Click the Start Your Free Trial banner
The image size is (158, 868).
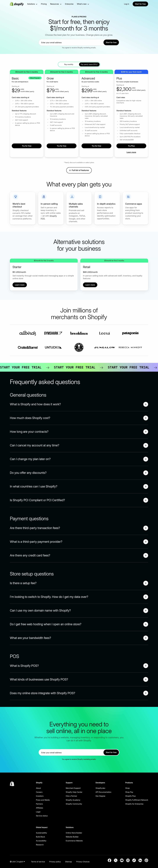(79, 367)
